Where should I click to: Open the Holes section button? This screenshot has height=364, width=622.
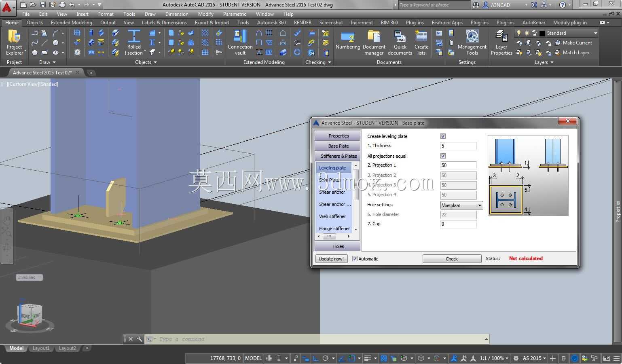click(x=338, y=246)
